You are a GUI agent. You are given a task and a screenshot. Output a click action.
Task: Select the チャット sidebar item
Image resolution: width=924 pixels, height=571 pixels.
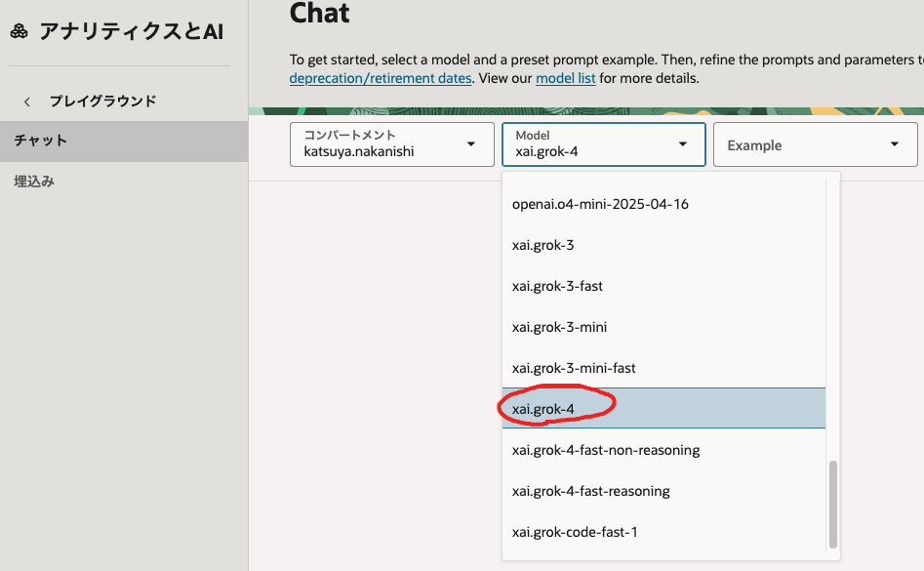coord(124,141)
